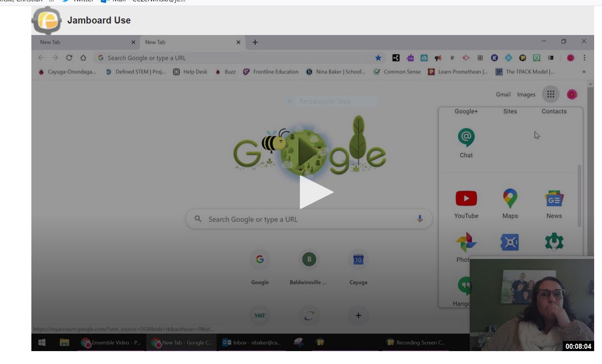Open the Google apps grid icon
This screenshot has height=364, width=602.
click(x=550, y=94)
